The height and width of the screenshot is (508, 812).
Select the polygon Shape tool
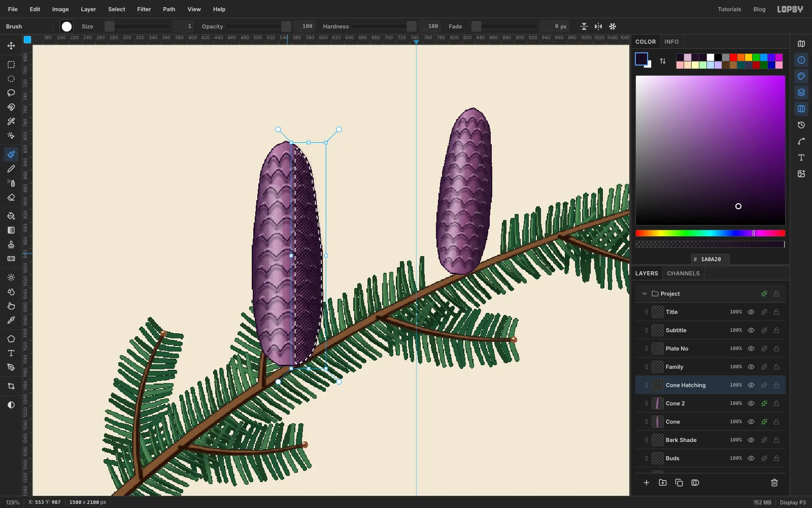tap(11, 339)
